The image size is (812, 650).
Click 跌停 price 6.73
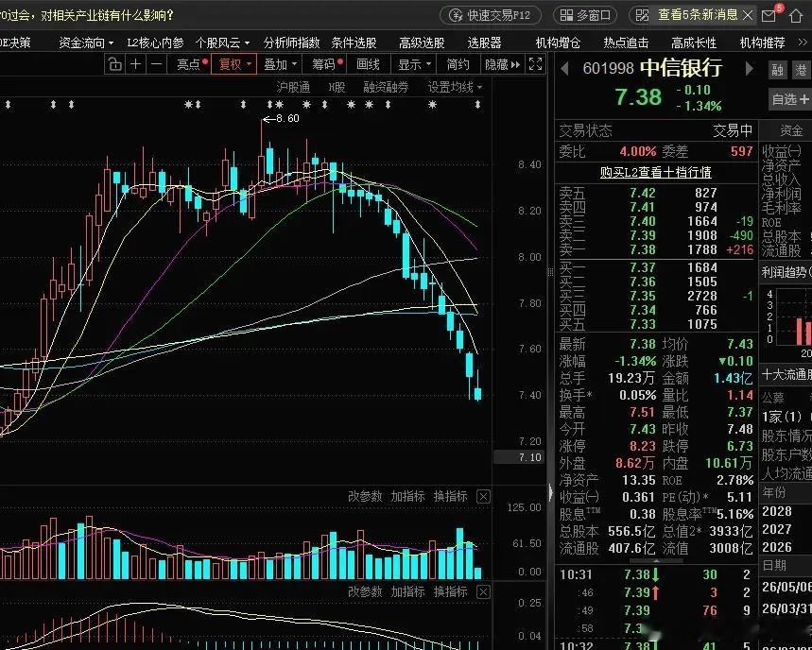739,446
